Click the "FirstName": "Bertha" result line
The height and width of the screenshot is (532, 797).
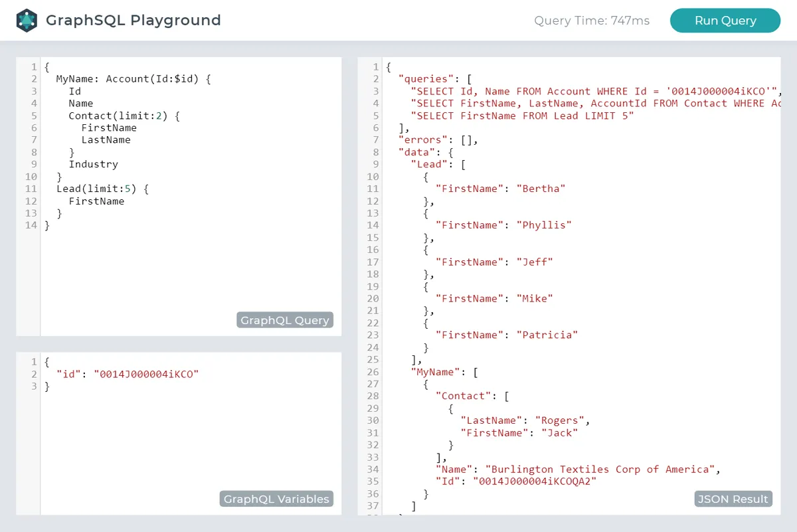pyautogui.click(x=500, y=189)
